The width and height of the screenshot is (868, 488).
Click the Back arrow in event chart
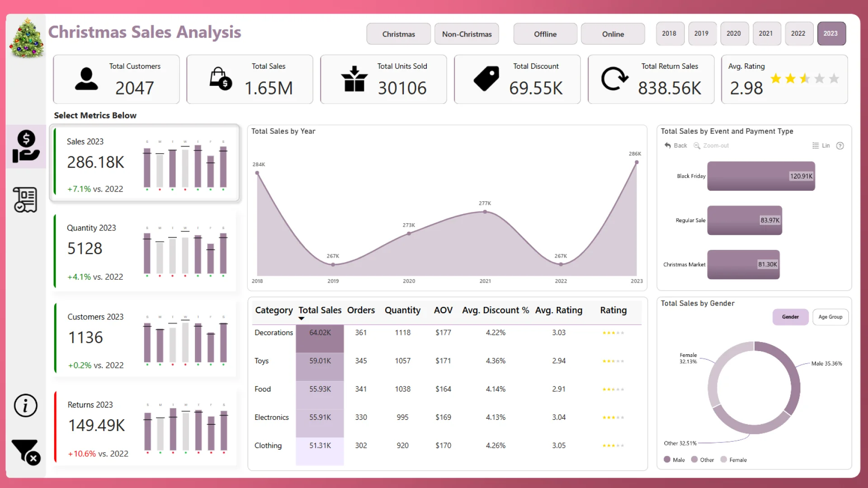tap(675, 145)
